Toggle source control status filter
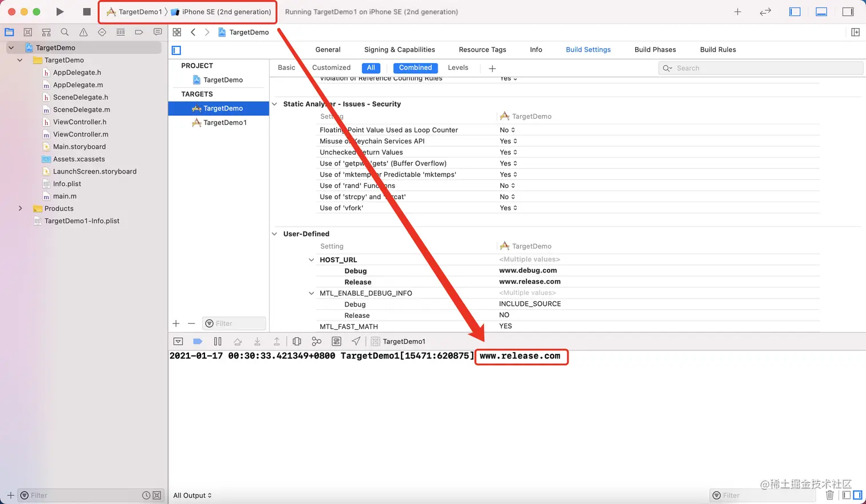 click(157, 495)
